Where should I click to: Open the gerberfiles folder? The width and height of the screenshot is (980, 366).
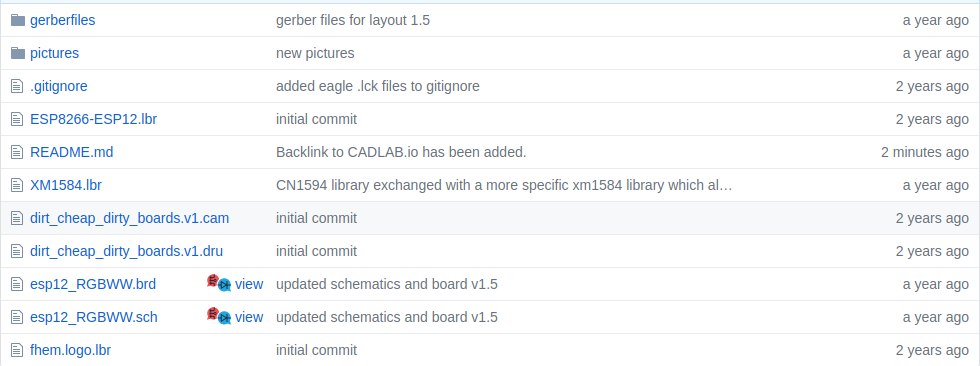62,21
